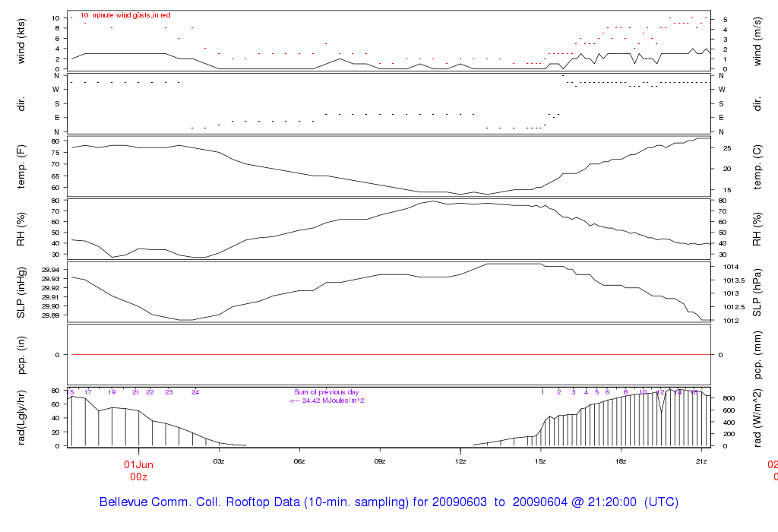The image size is (778, 532).
Task: Click the 'Sum of previous day' annotation
Action: pos(327,392)
